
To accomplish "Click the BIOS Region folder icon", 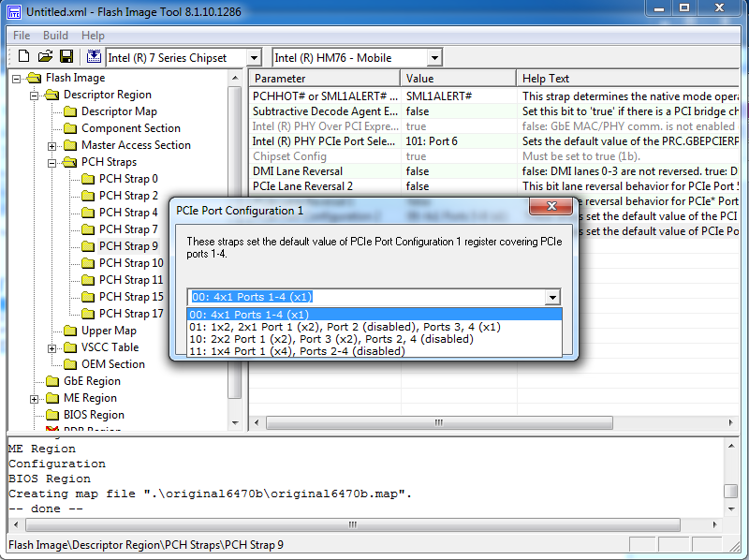I will [x=52, y=415].
